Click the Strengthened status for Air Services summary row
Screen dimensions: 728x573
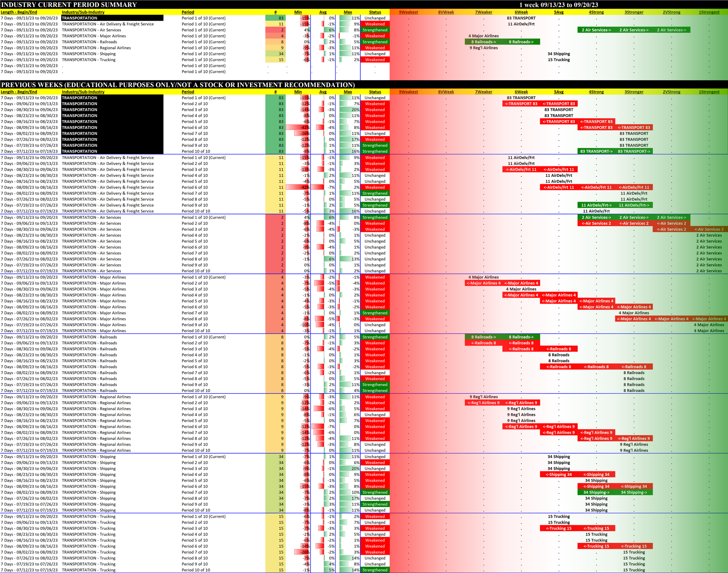tap(375, 30)
